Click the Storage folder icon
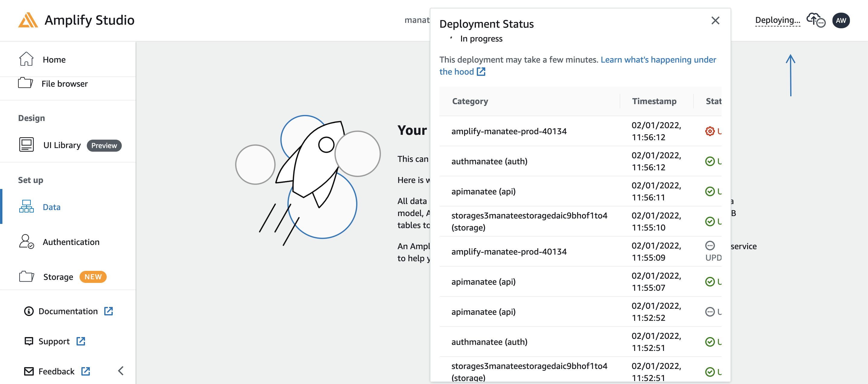Screen dimensions: 868x384 26,277
